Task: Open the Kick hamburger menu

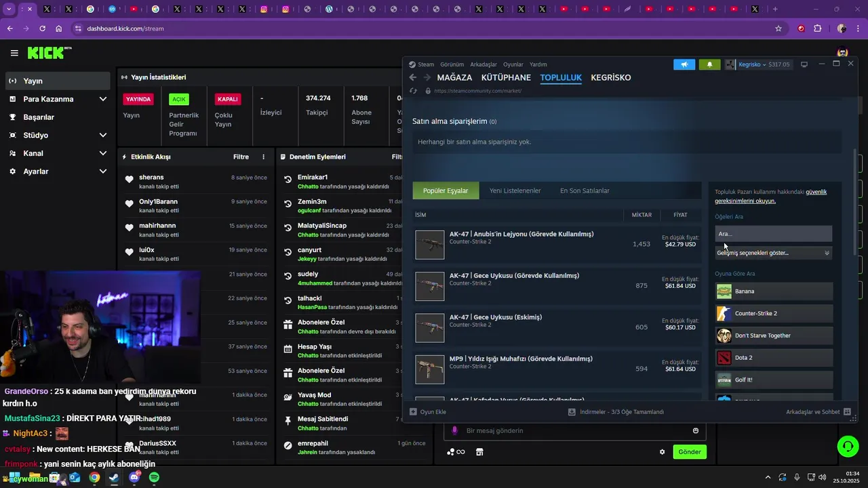Action: coord(14,53)
